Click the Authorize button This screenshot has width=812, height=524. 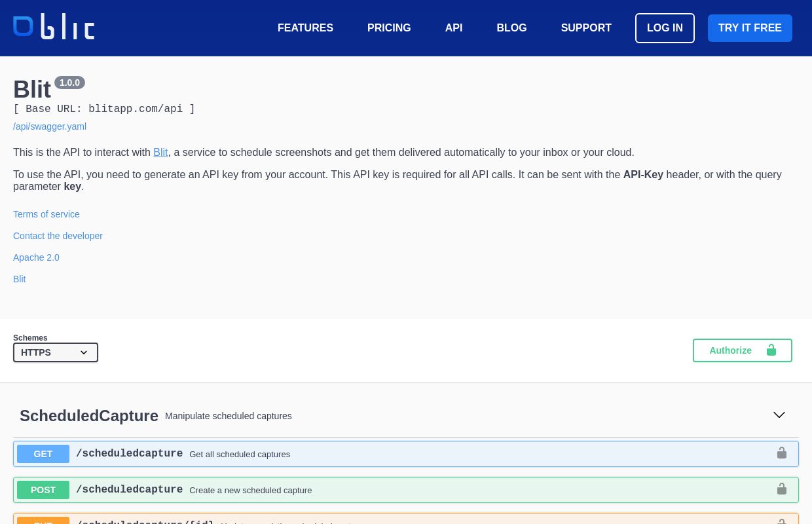point(743,350)
